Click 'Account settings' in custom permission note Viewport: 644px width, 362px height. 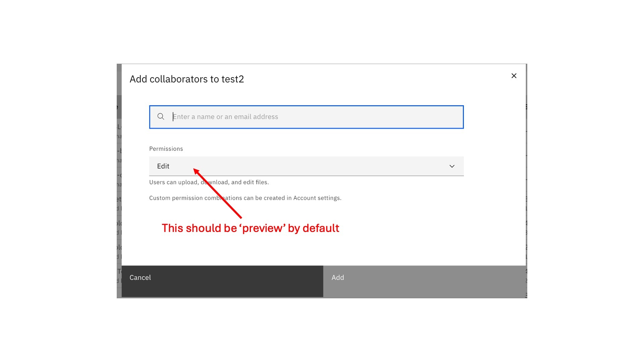point(317,198)
